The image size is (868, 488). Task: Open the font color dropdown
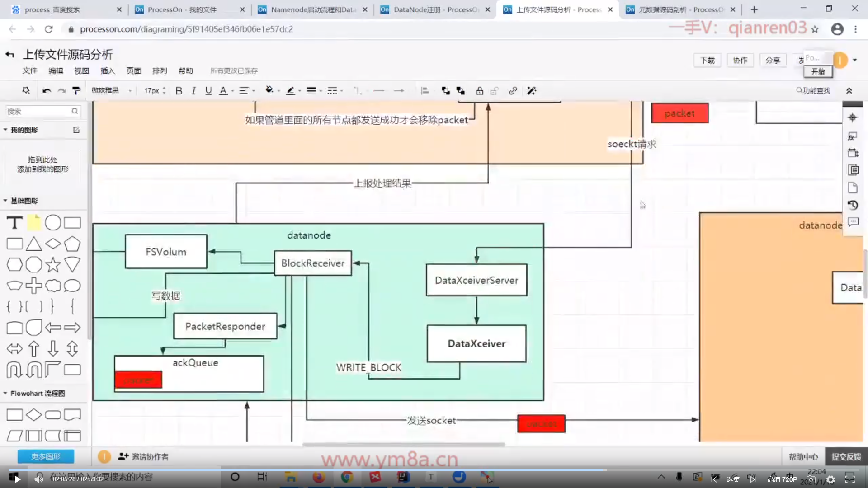coord(226,91)
